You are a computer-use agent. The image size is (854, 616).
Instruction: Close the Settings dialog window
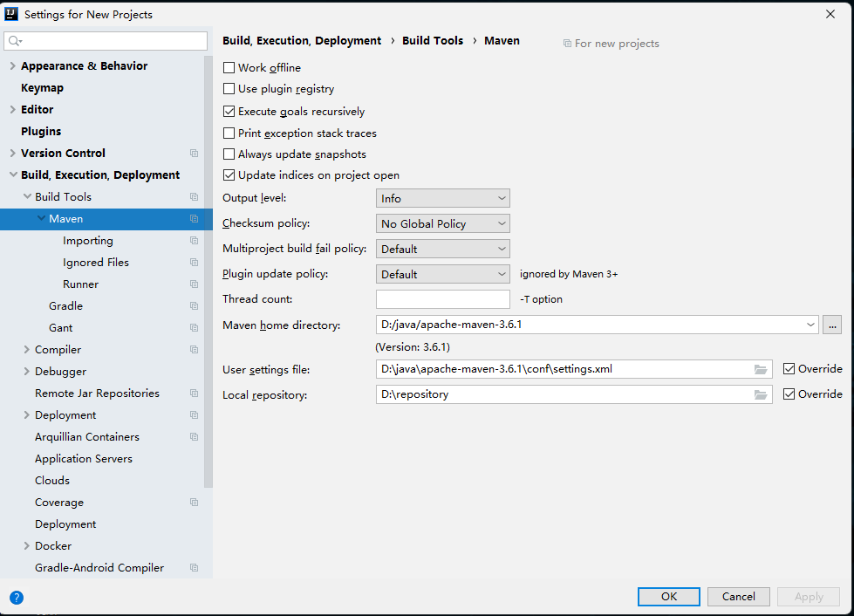(830, 14)
